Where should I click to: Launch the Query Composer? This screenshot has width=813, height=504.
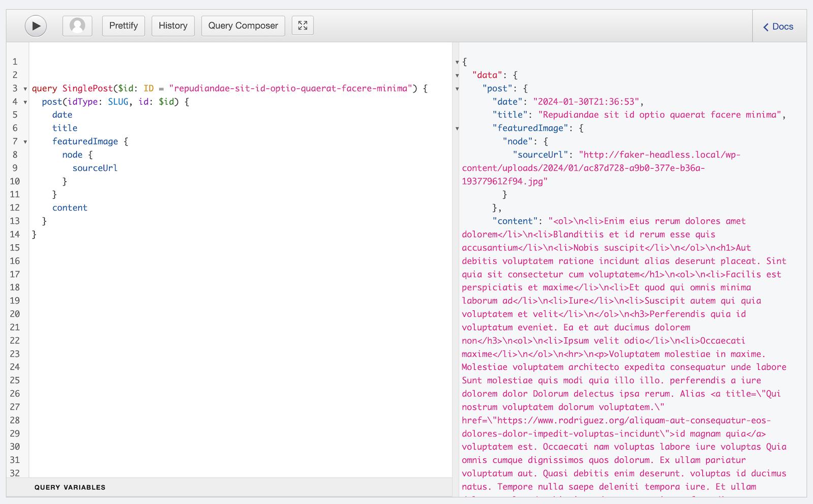(x=242, y=25)
